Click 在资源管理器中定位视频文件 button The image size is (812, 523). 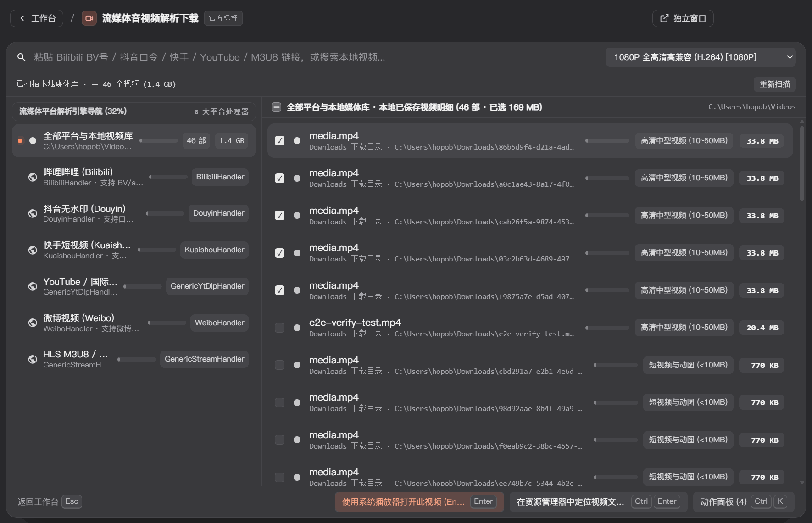598,501
